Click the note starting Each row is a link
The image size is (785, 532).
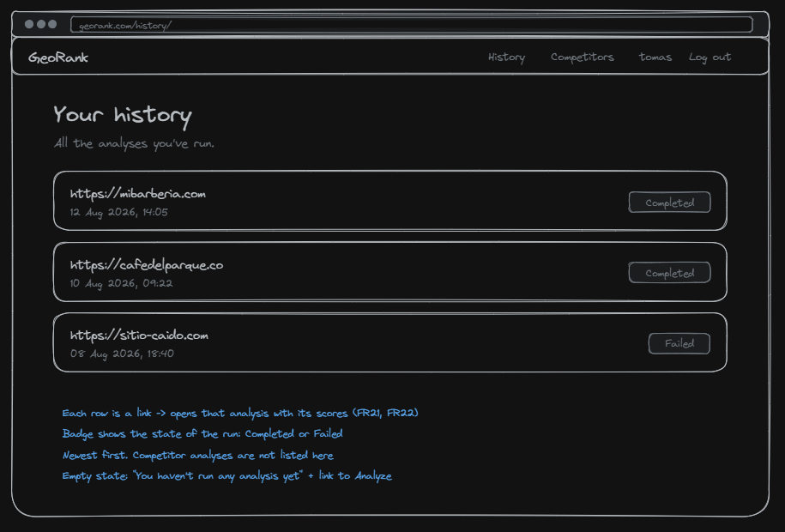click(240, 414)
